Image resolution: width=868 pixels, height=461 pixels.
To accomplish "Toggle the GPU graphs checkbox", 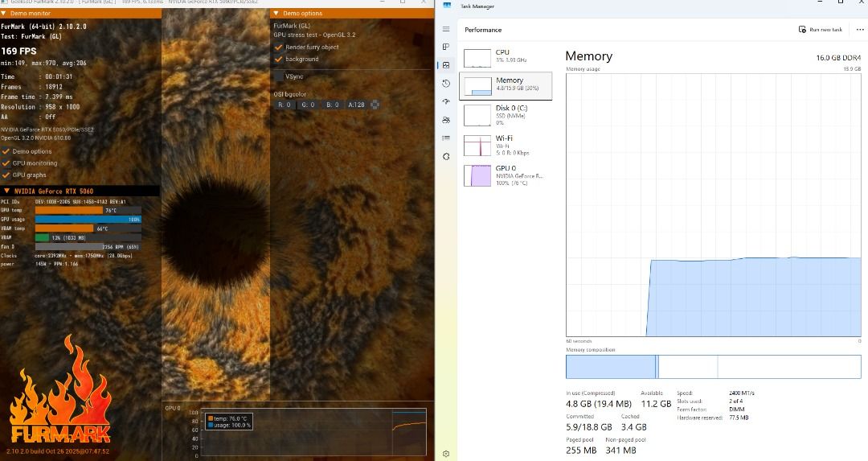I will (x=6, y=175).
